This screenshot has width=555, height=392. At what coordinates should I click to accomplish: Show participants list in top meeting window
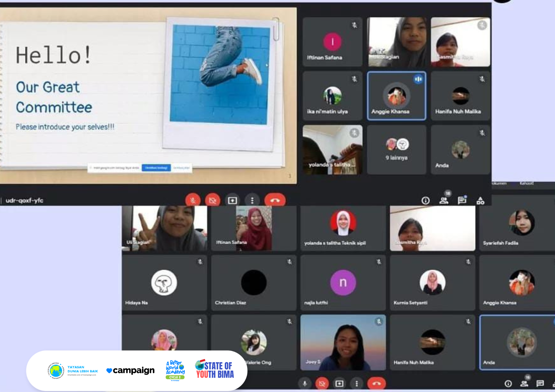pyautogui.click(x=444, y=200)
